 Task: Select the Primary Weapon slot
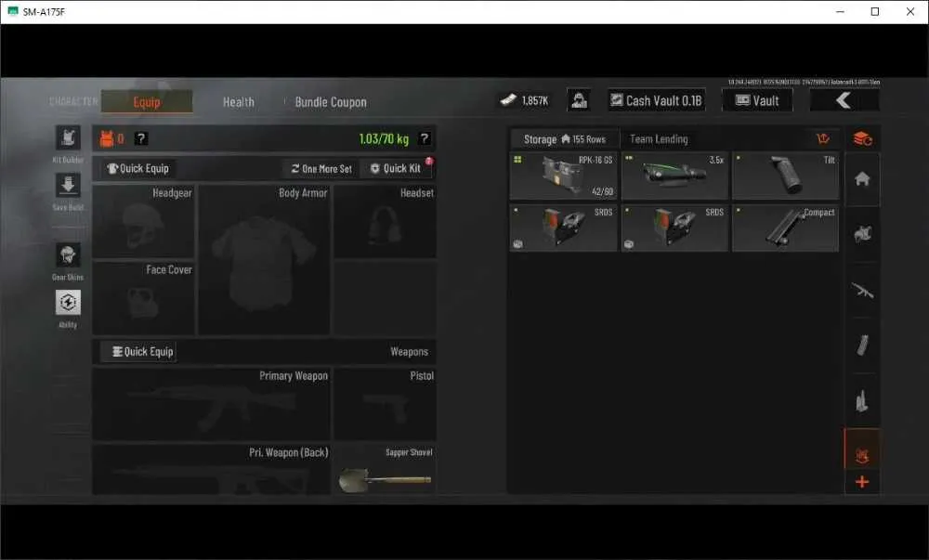pos(211,404)
